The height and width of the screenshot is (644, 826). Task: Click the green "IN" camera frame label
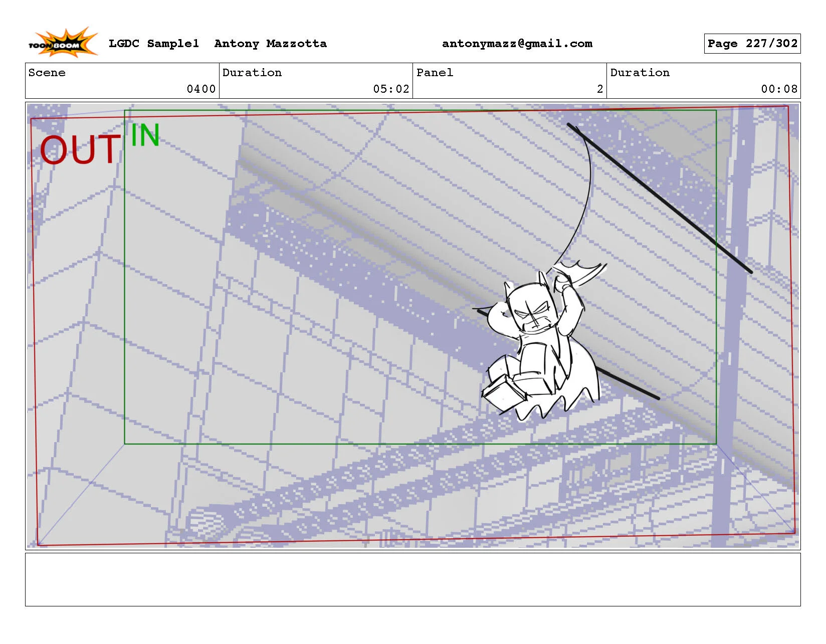pyautogui.click(x=145, y=135)
